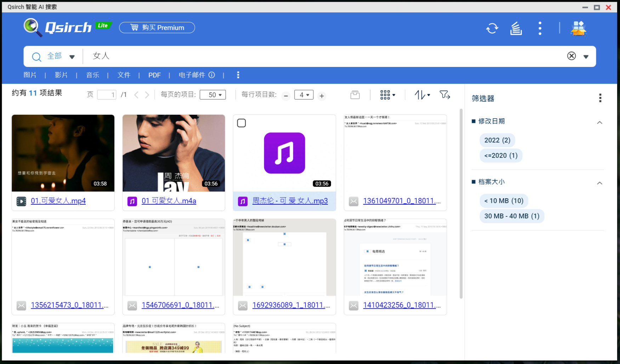Expand advanced search options arrow
This screenshot has height=364, width=620.
point(586,57)
